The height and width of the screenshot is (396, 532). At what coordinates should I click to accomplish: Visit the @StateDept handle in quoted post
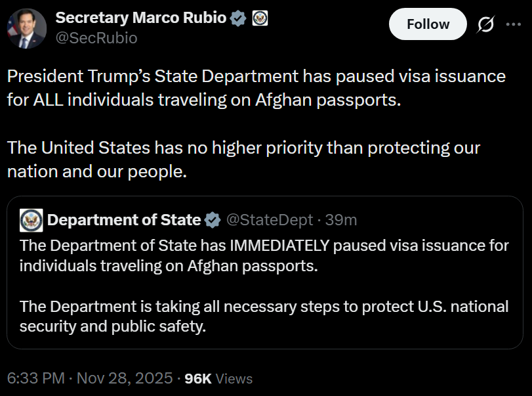point(270,220)
